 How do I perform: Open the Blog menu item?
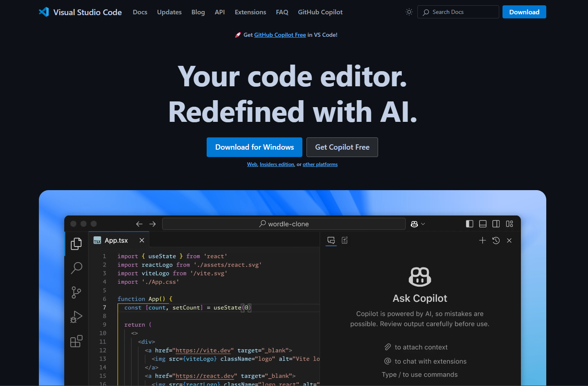pyautogui.click(x=198, y=12)
